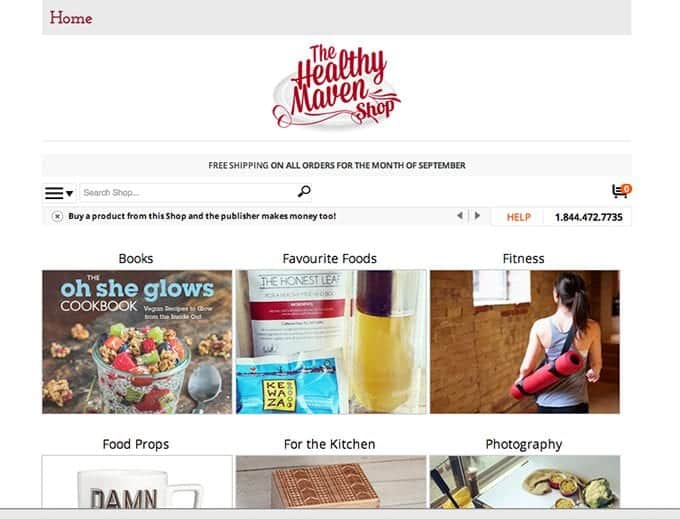Dismiss the publisher message with X icon
Image resolution: width=680 pixels, height=519 pixels.
pyautogui.click(x=57, y=216)
